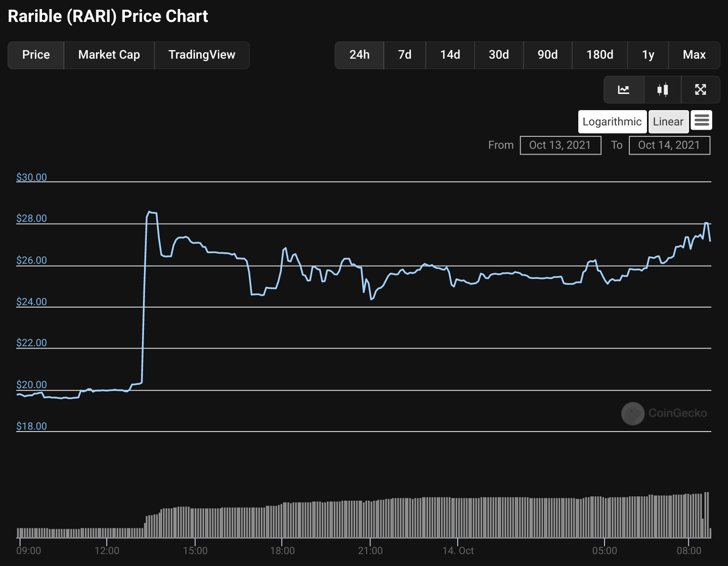Edit the To date field Oct 14, 2021

point(669,145)
